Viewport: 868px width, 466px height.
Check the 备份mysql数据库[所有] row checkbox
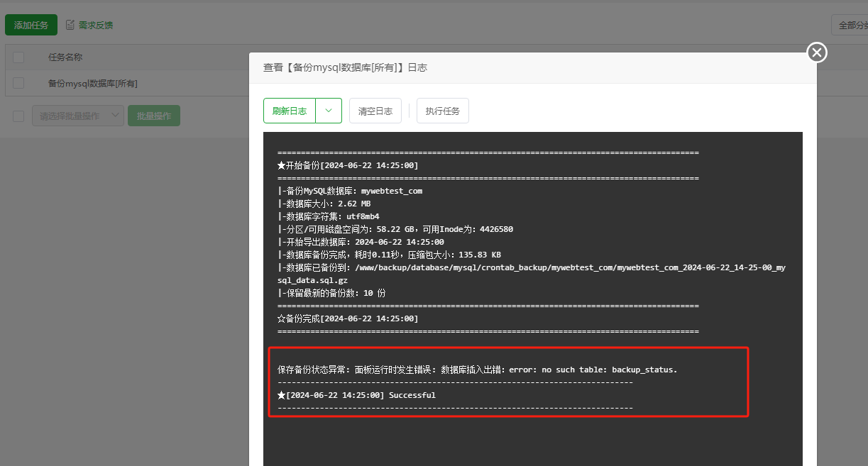[18, 83]
